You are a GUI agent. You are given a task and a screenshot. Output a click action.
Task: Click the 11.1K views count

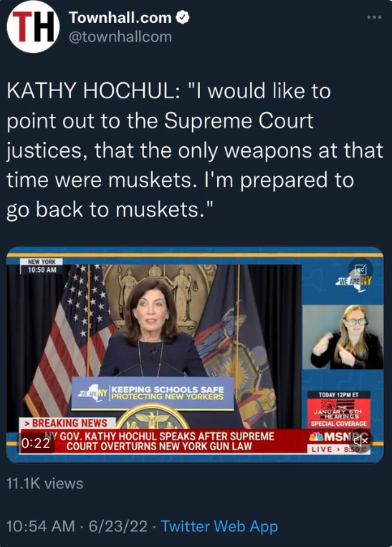(44, 483)
